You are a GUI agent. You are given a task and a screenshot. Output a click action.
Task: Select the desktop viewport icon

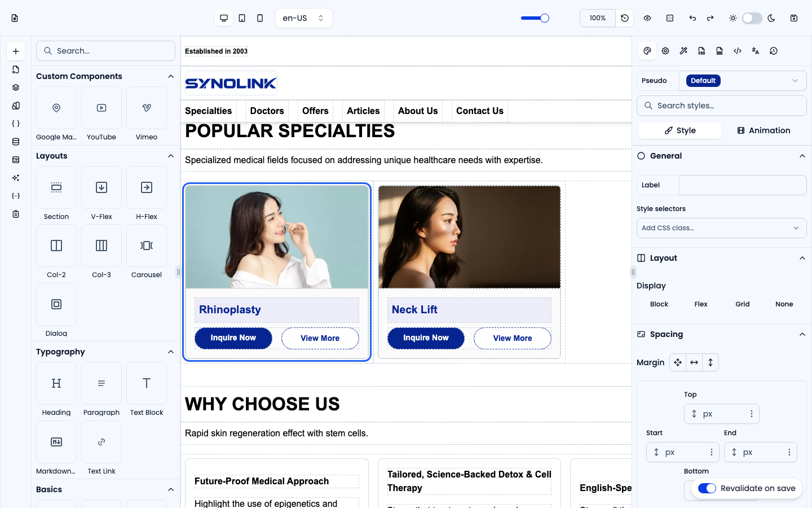(x=224, y=18)
